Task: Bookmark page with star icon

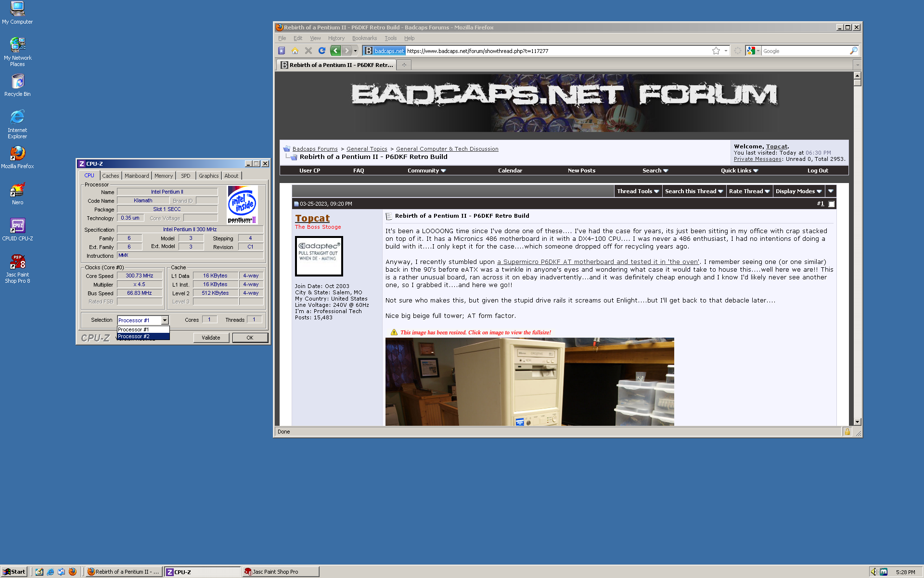Action: pos(716,51)
